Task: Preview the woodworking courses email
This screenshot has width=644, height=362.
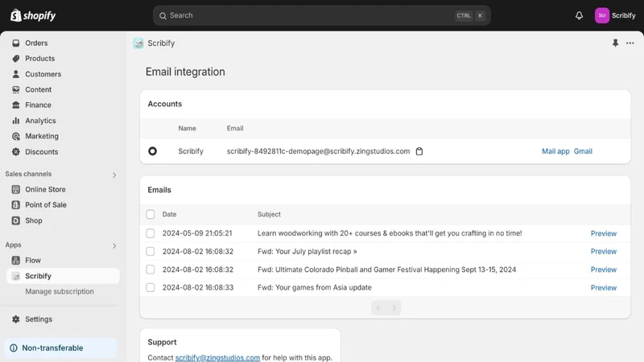Action: [x=603, y=233]
